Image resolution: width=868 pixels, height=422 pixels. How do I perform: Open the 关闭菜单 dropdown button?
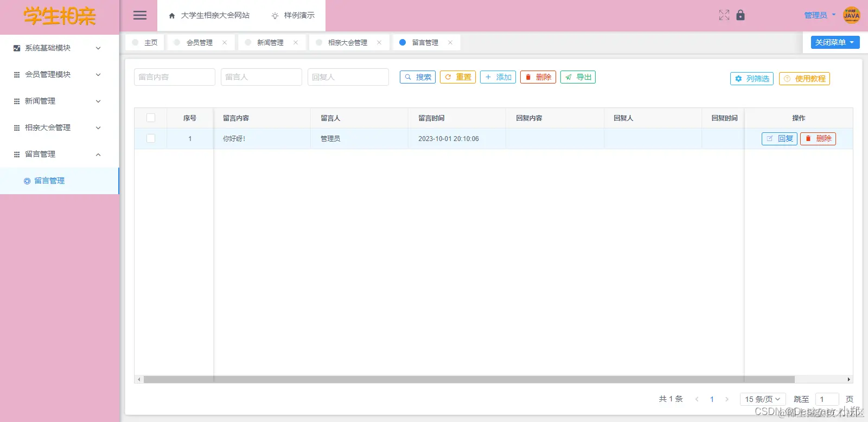[x=835, y=42]
